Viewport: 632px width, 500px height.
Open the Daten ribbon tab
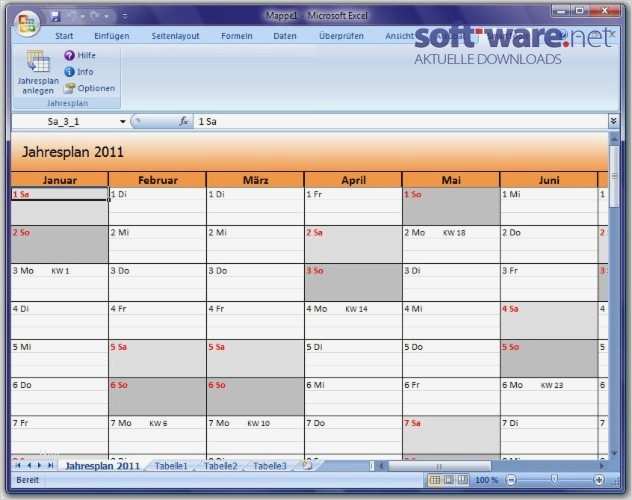click(285, 36)
